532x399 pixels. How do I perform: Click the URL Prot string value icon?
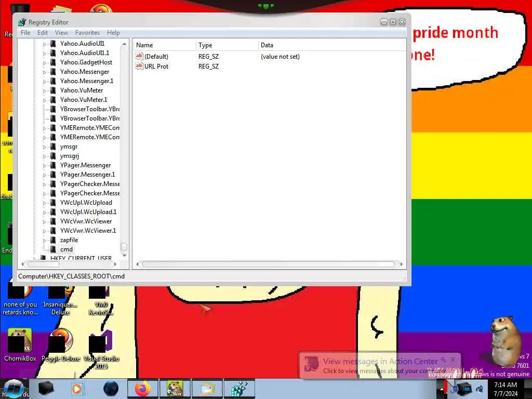point(139,66)
